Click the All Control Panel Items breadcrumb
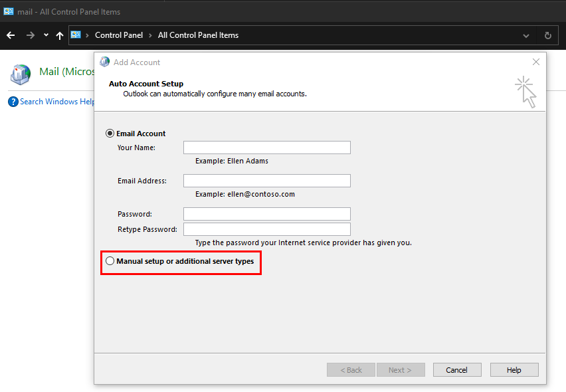 point(199,35)
